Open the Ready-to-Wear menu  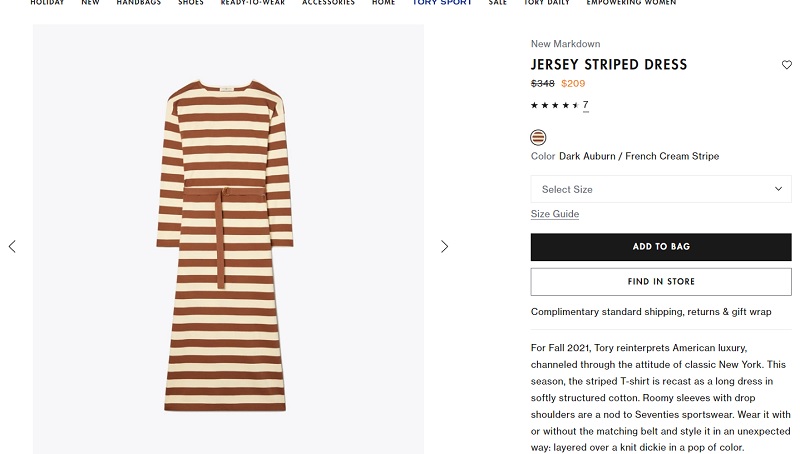253,3
